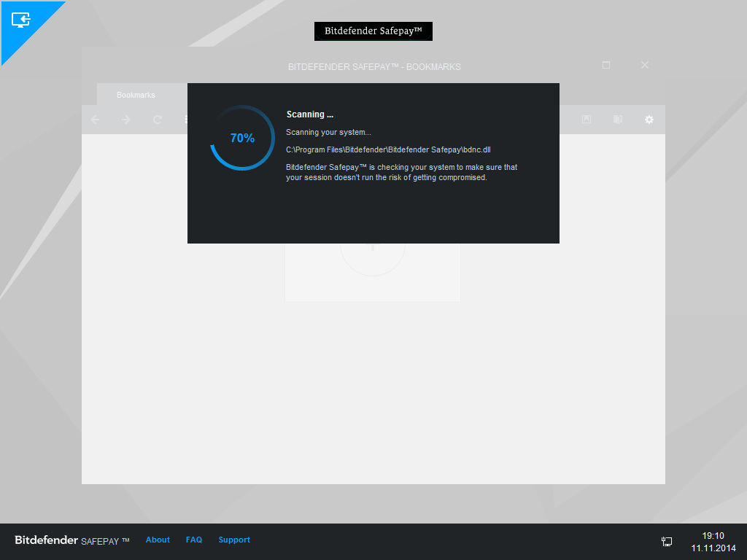Click the scanned file path bdnc.dll
The image size is (747, 560).
pos(388,149)
